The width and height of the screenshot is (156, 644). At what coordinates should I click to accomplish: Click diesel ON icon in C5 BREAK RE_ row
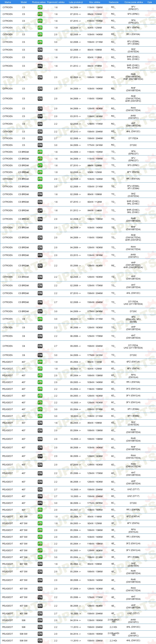click(x=40, y=266)
